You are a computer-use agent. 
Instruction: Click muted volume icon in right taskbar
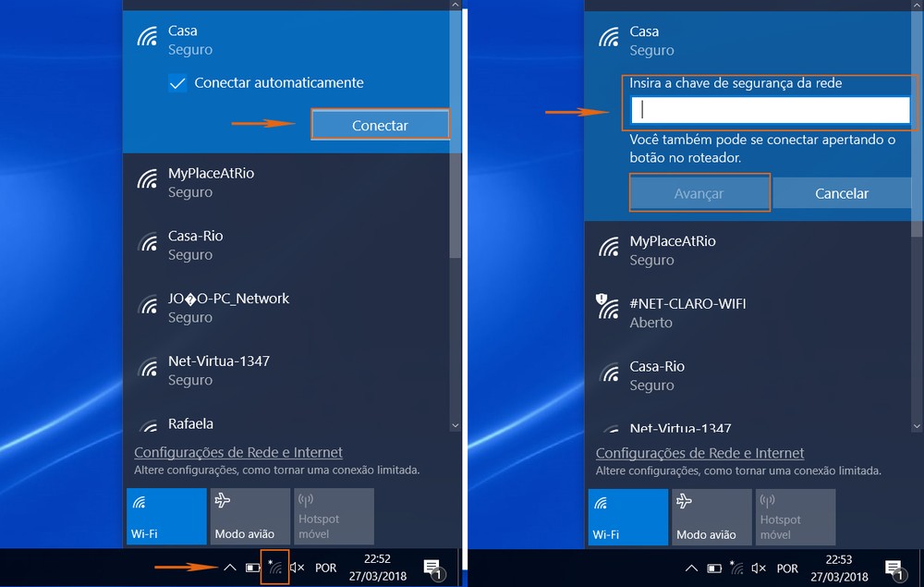(x=759, y=569)
